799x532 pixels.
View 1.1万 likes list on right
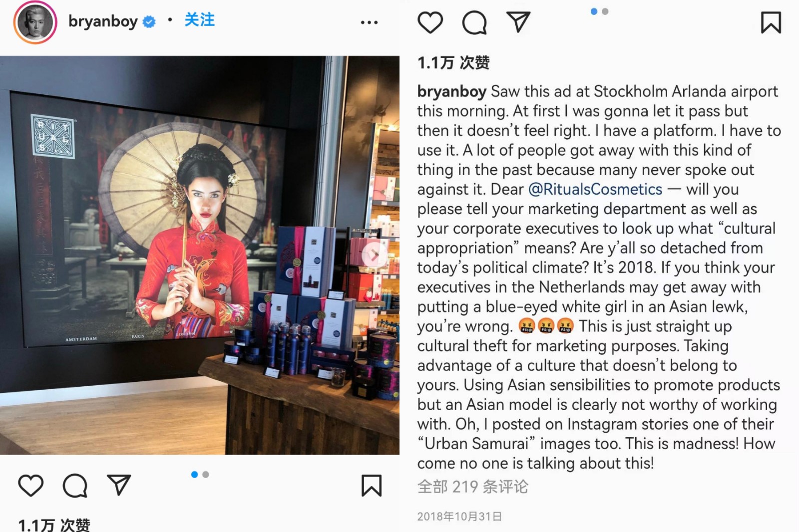click(453, 63)
